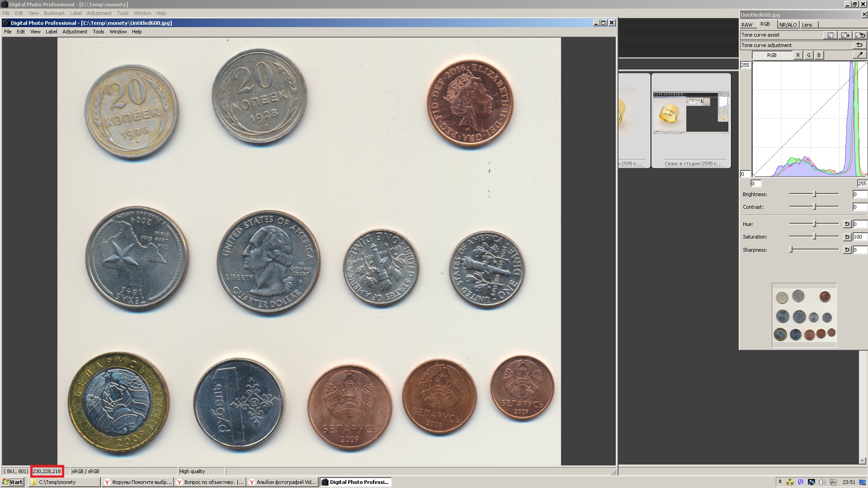Open the Window menu in the image window

pyautogui.click(x=118, y=32)
